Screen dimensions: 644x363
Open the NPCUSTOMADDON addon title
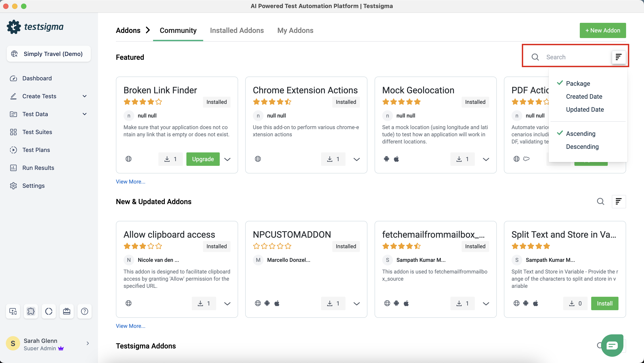[x=292, y=235]
